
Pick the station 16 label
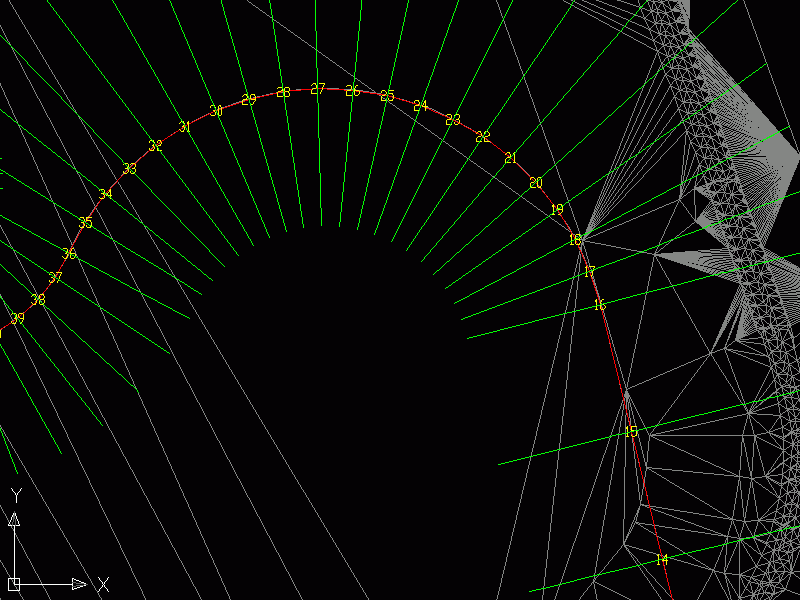coord(600,305)
